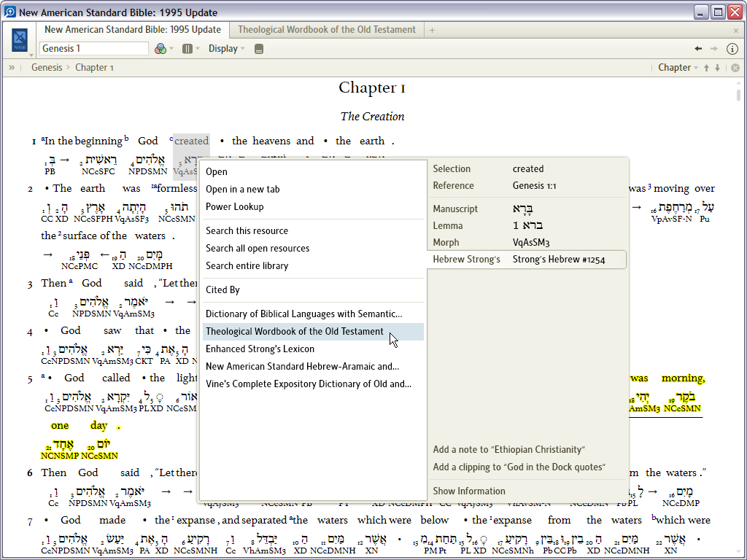
Task: Select Power Lookup from the menu
Action: 313,206
